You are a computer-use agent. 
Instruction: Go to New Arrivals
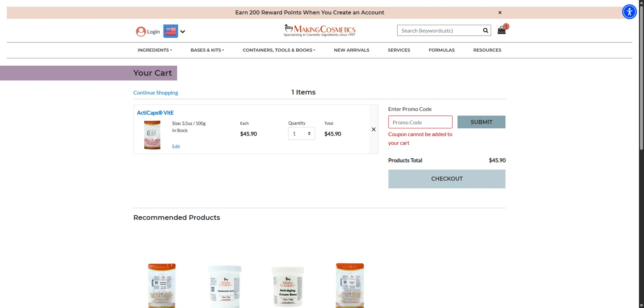tap(352, 50)
